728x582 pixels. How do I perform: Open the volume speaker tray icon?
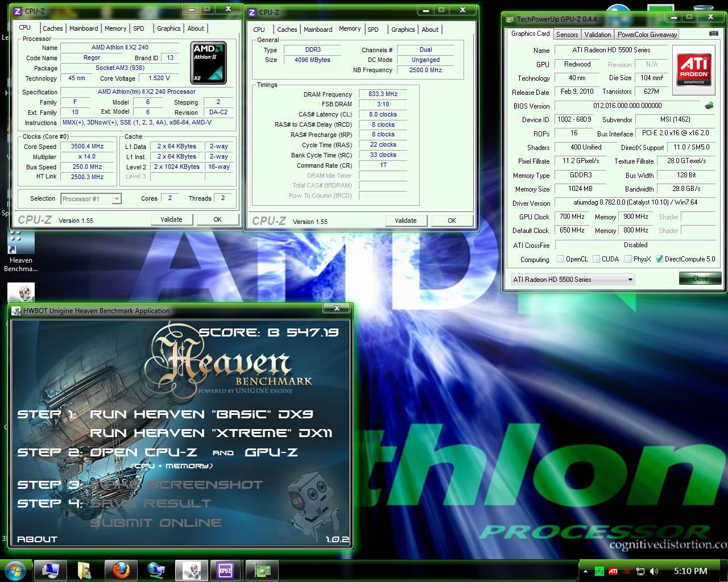tap(654, 571)
